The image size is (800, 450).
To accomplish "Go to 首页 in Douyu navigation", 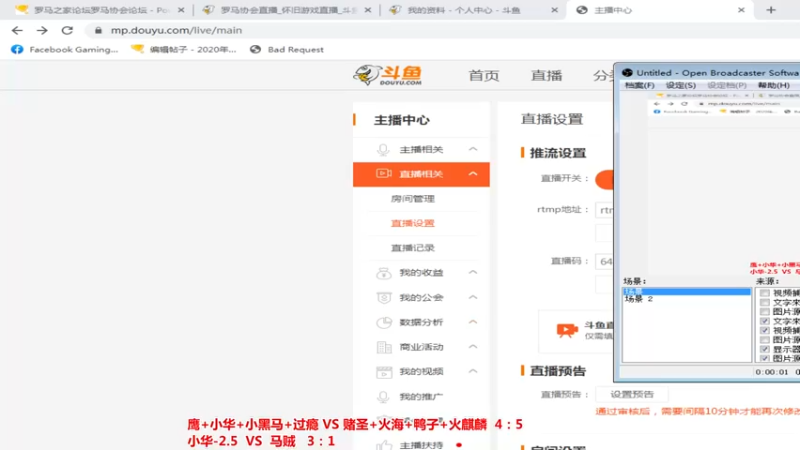I will tap(484, 76).
